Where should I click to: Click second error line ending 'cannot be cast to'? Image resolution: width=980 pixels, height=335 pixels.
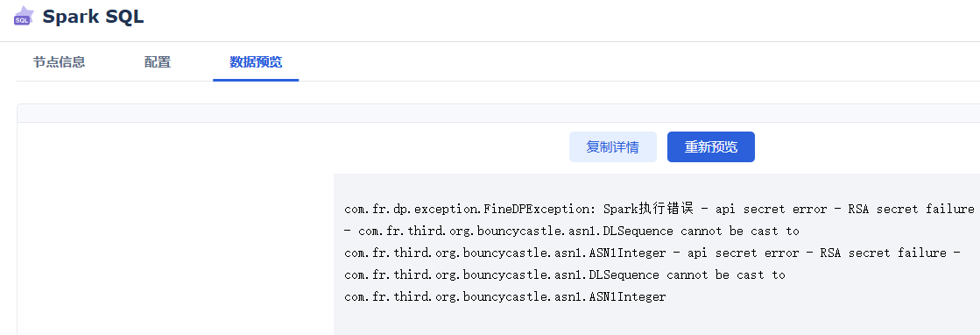pyautogui.click(x=572, y=231)
